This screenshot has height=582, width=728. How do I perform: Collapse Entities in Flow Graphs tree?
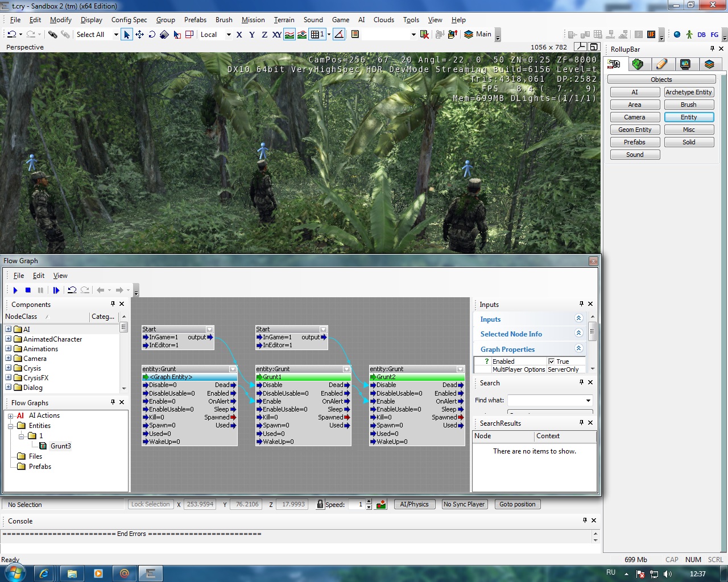pyautogui.click(x=10, y=426)
